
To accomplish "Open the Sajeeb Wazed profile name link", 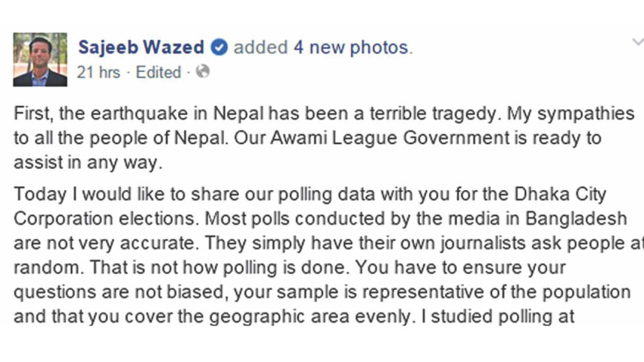I will point(141,48).
